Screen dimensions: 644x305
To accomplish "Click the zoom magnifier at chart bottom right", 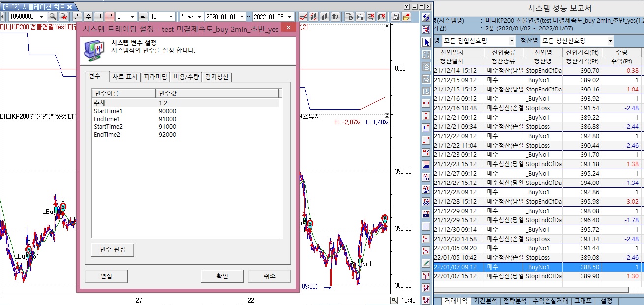I will tap(394, 300).
